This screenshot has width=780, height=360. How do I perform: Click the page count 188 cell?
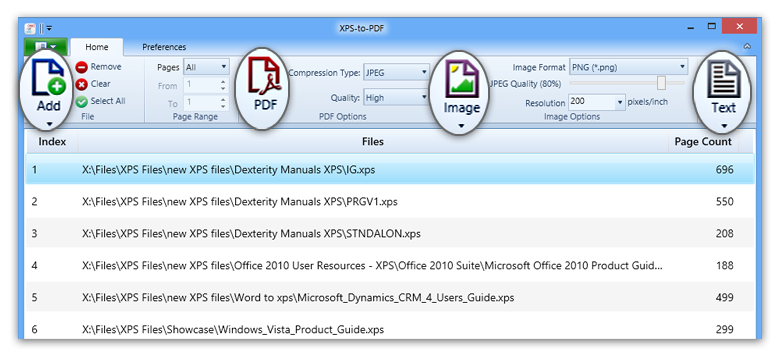click(x=725, y=266)
